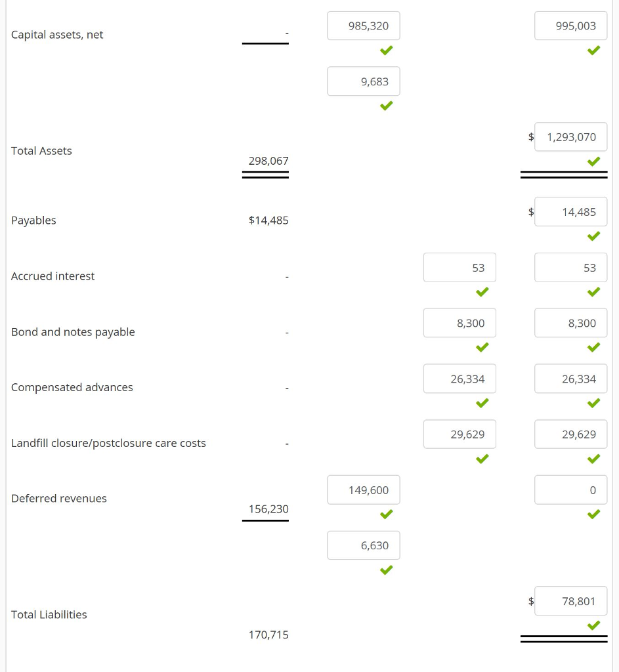Select the Total Assets field showing 1,293,070
Image resolution: width=619 pixels, height=672 pixels.
tap(570, 136)
